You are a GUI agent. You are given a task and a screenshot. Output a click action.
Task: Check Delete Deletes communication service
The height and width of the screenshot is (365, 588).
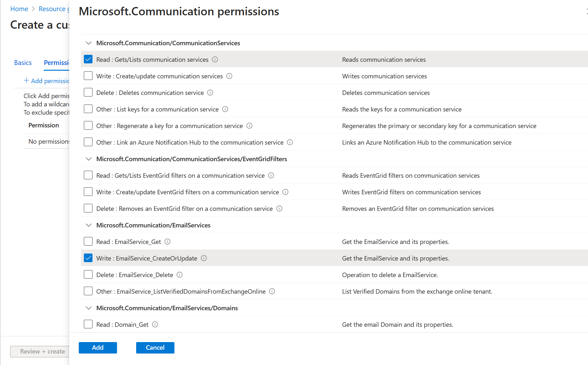[x=88, y=92]
